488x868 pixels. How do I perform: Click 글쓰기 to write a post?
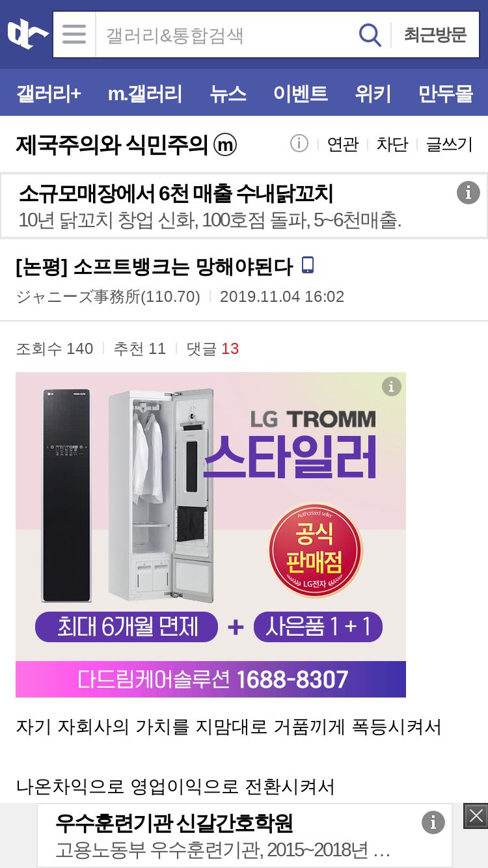[x=449, y=144]
